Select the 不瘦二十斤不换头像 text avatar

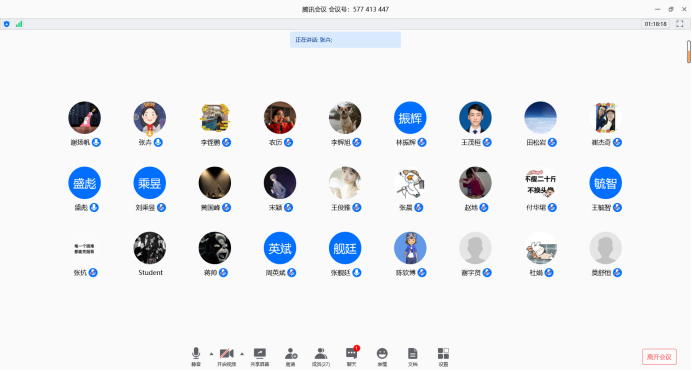pyautogui.click(x=541, y=183)
